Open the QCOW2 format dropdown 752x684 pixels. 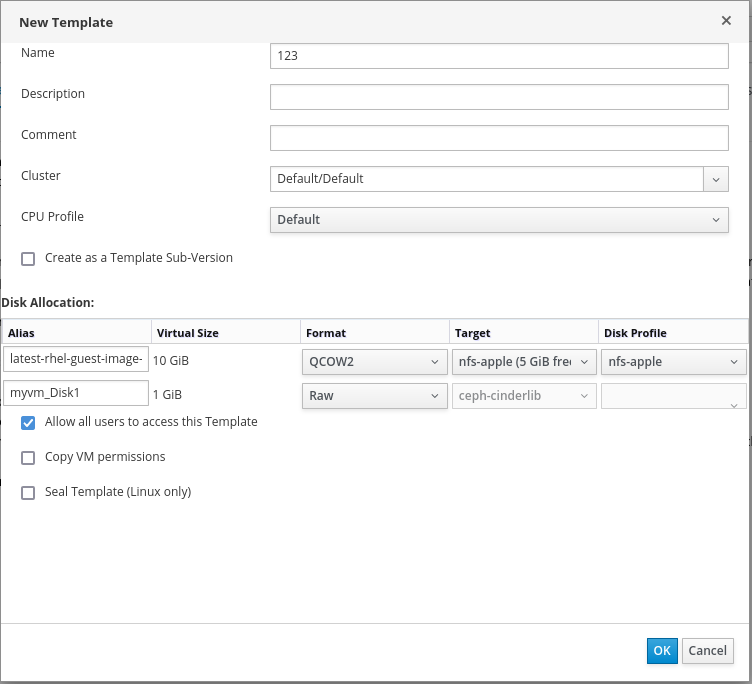point(373,361)
